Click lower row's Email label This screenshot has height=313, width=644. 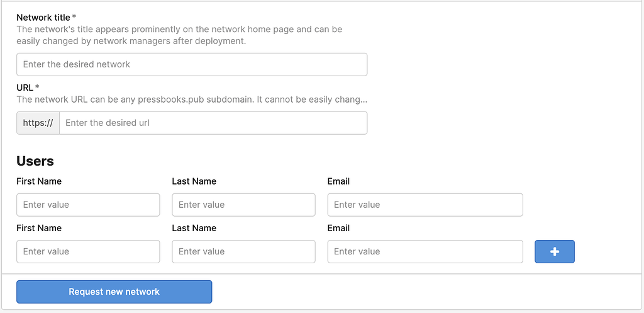pos(338,228)
